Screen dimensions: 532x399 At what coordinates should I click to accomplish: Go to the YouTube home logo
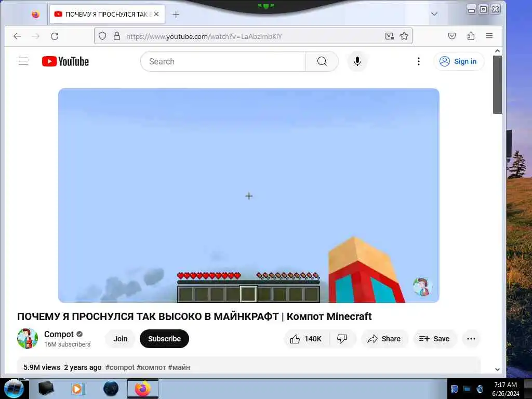pyautogui.click(x=65, y=61)
